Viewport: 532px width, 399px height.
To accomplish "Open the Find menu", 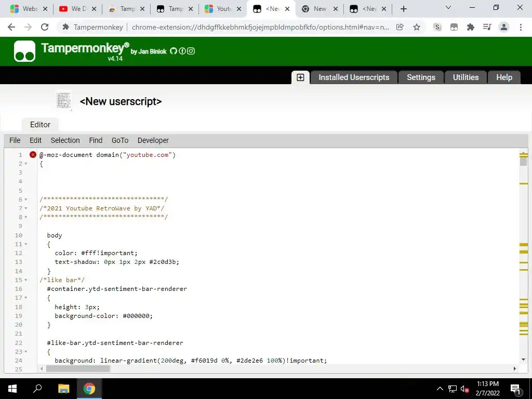I will [96, 140].
